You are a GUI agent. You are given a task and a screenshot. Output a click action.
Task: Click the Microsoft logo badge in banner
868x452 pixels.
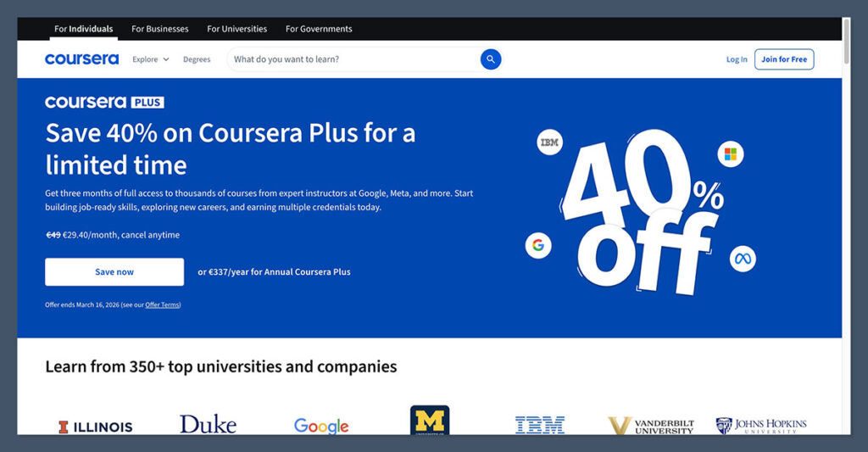coord(731,154)
